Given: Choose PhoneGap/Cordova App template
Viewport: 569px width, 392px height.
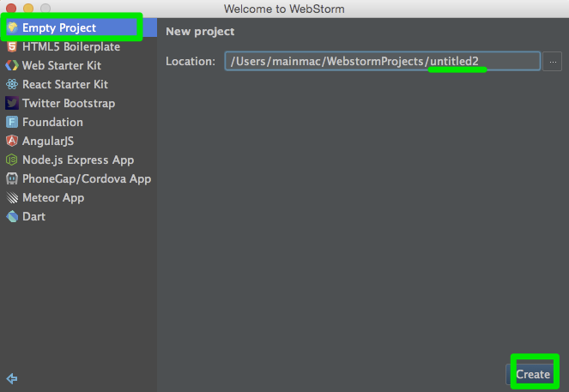Looking at the screenshot, I should tap(78, 178).
